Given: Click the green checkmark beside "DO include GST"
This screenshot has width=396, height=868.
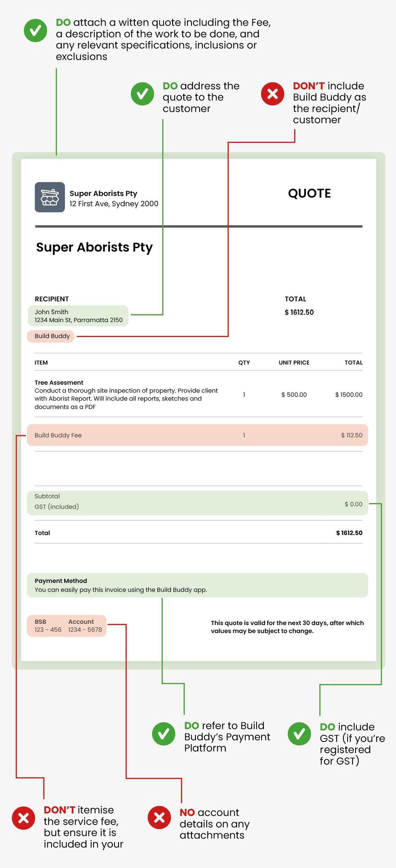Looking at the screenshot, I should click(299, 734).
